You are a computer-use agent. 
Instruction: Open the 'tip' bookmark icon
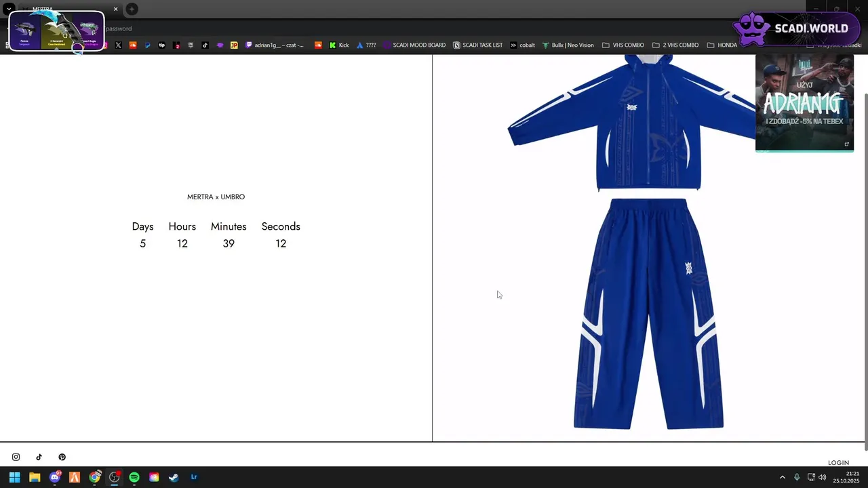[161, 45]
